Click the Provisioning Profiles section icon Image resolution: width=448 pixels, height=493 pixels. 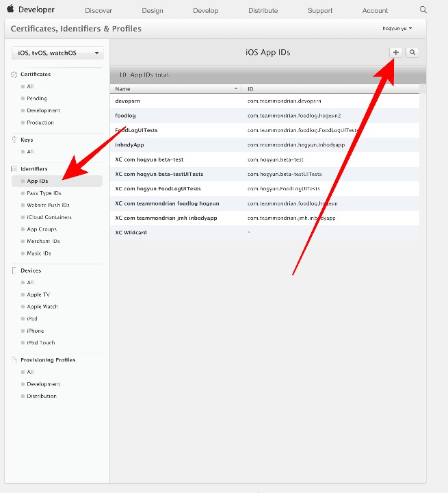point(14,360)
